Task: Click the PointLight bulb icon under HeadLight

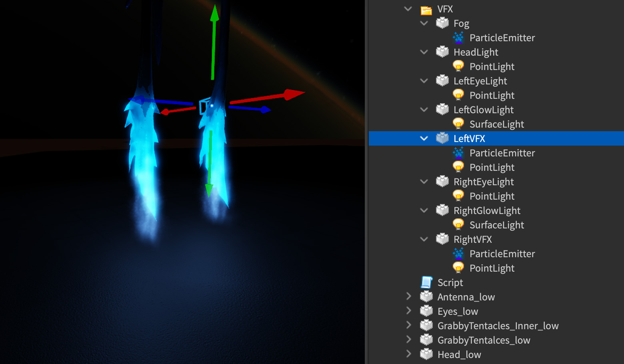Action: [458, 66]
